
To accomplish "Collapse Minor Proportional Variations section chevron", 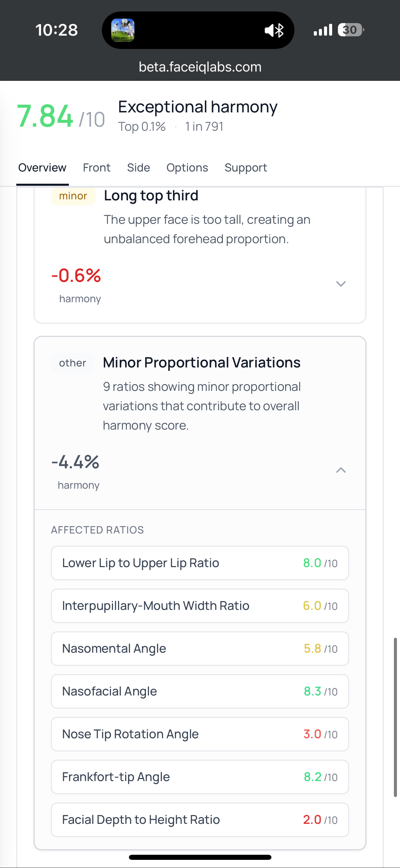I will point(341,470).
